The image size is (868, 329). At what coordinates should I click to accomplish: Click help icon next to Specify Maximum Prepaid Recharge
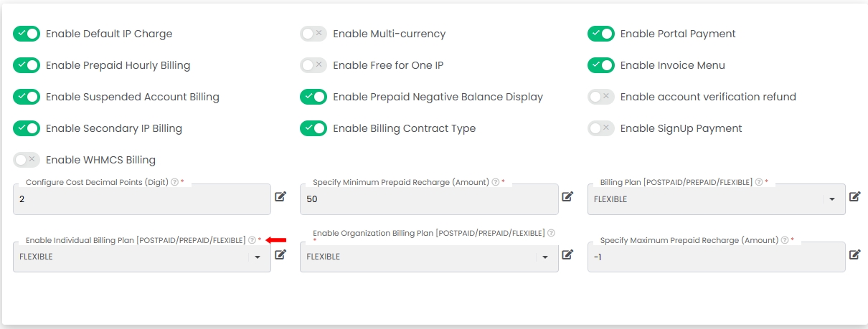click(x=785, y=240)
